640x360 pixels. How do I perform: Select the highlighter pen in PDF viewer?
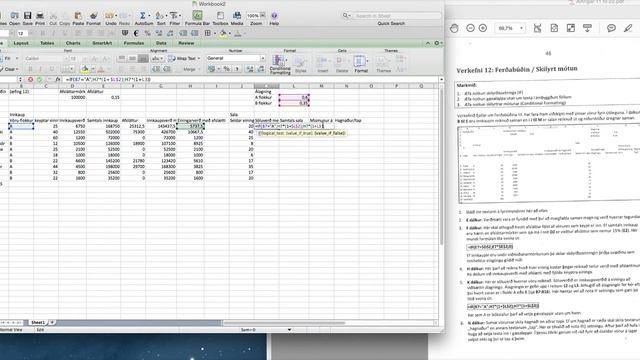[x=628, y=28]
